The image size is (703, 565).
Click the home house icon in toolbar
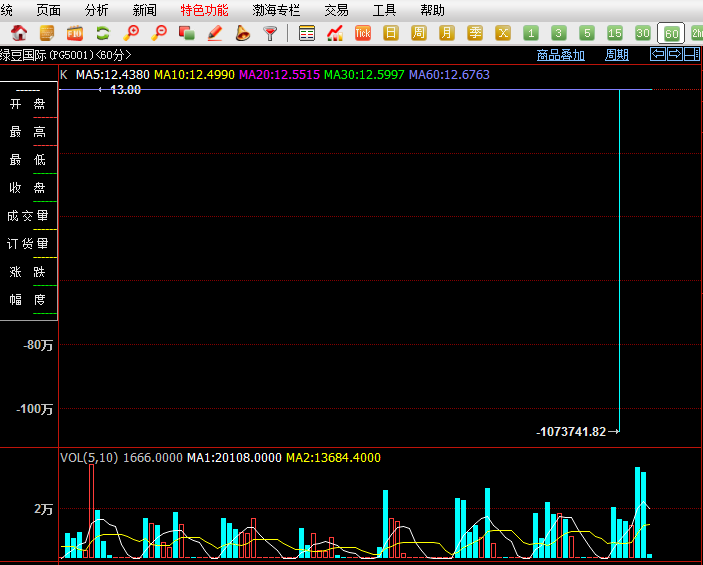coord(19,33)
